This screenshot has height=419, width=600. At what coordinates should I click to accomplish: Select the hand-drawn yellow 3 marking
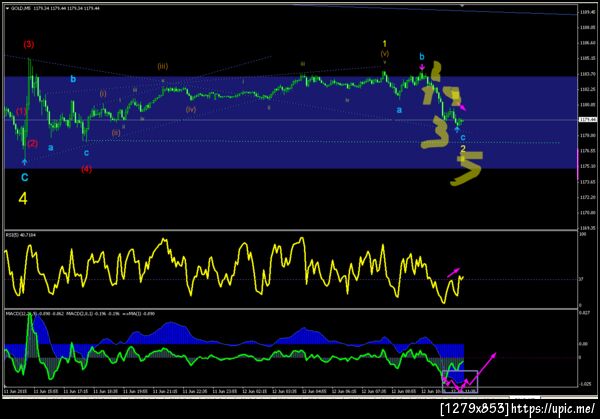(x=435, y=132)
